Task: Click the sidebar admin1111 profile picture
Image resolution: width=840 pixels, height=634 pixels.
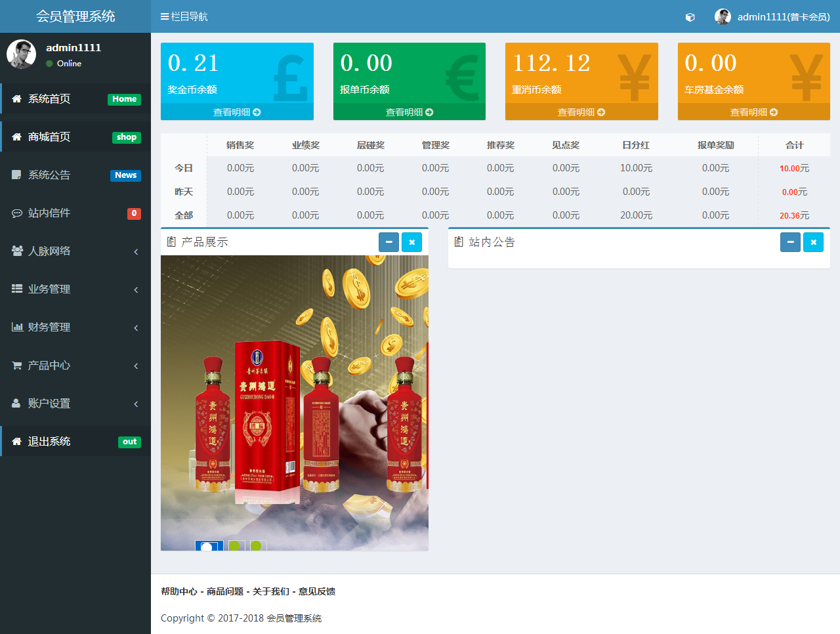Action: (x=21, y=54)
